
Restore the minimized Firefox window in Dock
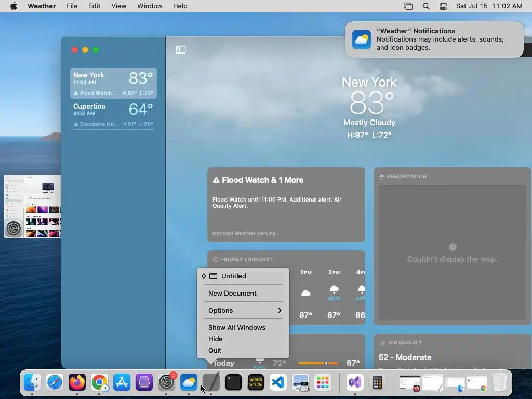click(410, 382)
